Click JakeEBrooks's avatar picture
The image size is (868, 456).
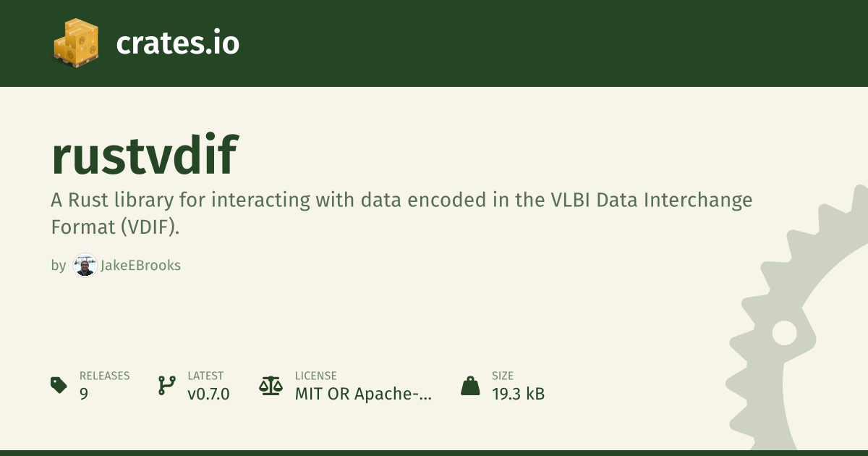point(85,265)
